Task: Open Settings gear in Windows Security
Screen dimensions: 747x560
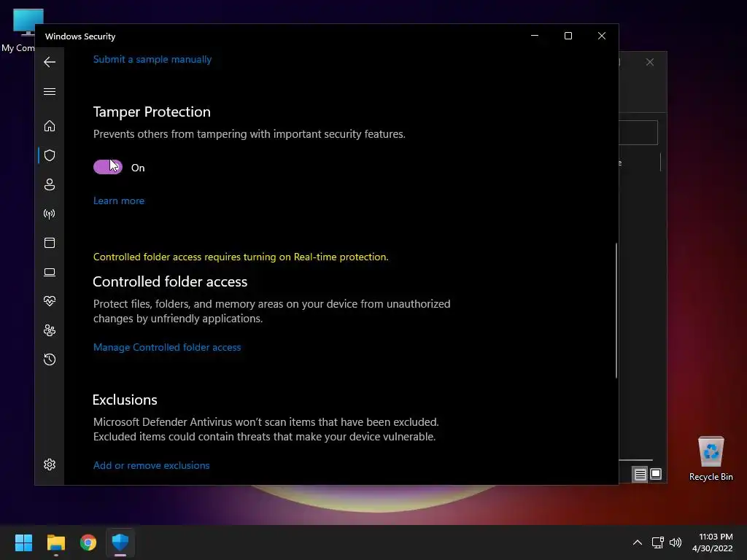Action: 50,464
